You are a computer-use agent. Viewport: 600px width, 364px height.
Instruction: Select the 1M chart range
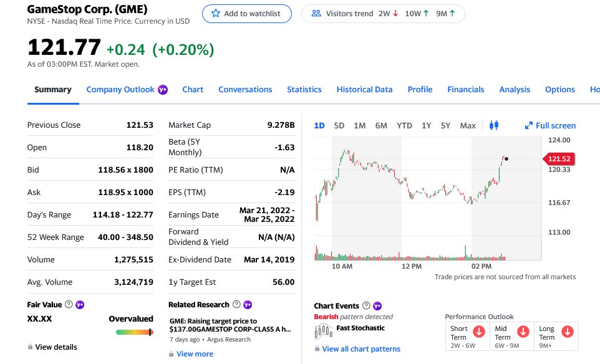(x=360, y=125)
